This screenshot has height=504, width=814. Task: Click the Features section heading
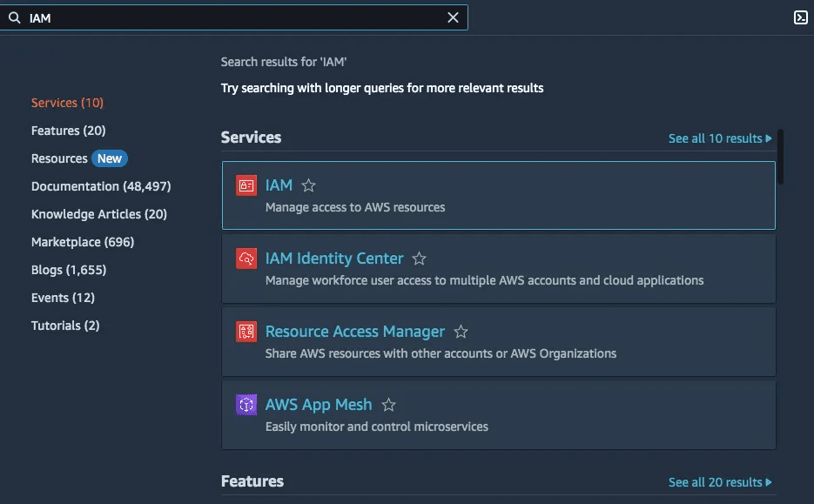(x=252, y=481)
